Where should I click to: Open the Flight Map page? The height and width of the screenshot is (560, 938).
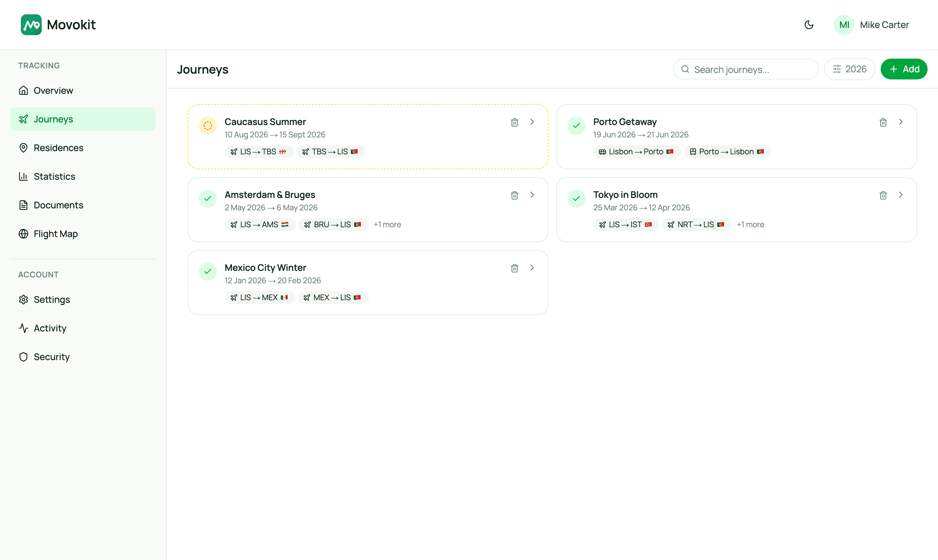click(83, 234)
